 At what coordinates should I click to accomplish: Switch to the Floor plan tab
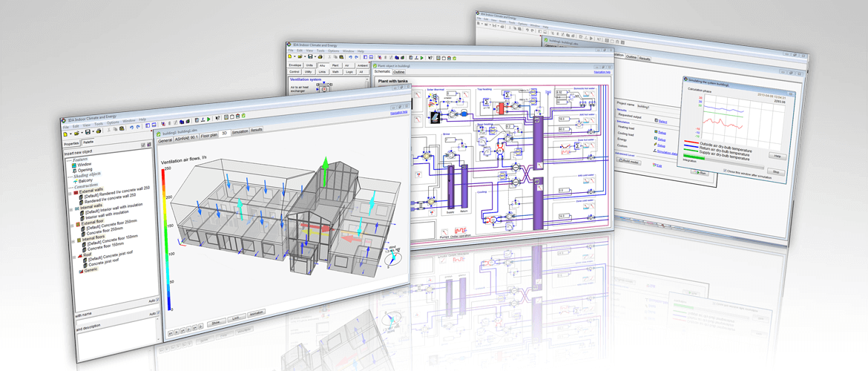[x=208, y=136]
